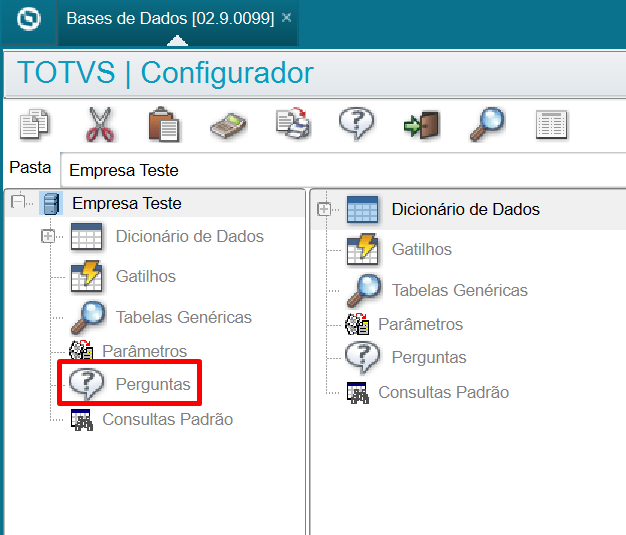Click Tabelas Genéricas magnifier icon in right panel

(x=364, y=290)
